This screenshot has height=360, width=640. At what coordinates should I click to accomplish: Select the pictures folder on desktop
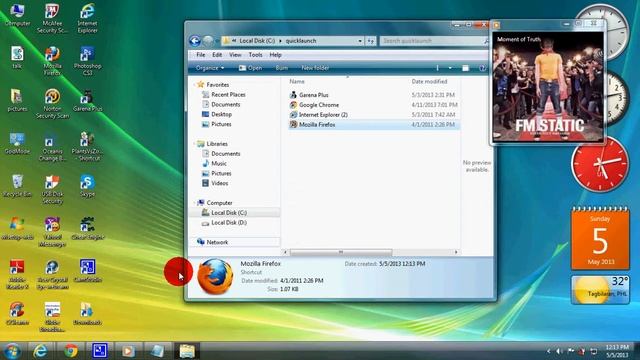pos(17,100)
